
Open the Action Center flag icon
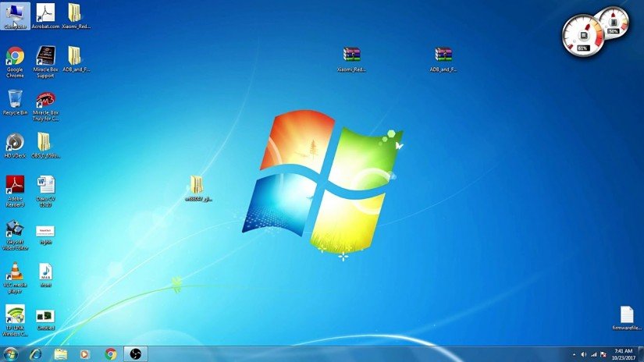click(x=603, y=355)
